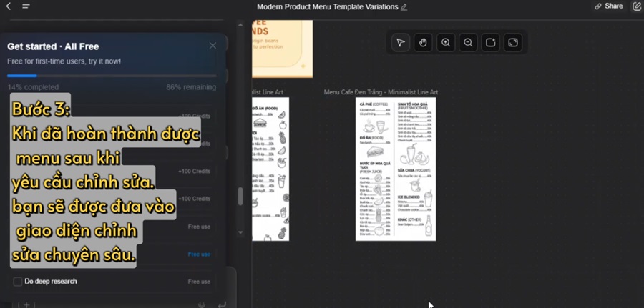
Task: Go back with the top-left arrow
Action: tap(8, 6)
